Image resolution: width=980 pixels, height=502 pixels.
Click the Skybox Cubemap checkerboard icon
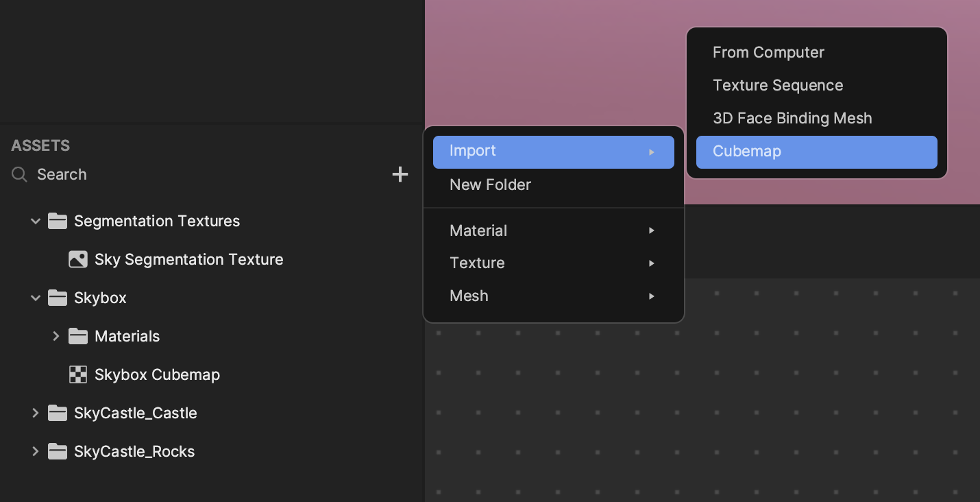click(78, 374)
